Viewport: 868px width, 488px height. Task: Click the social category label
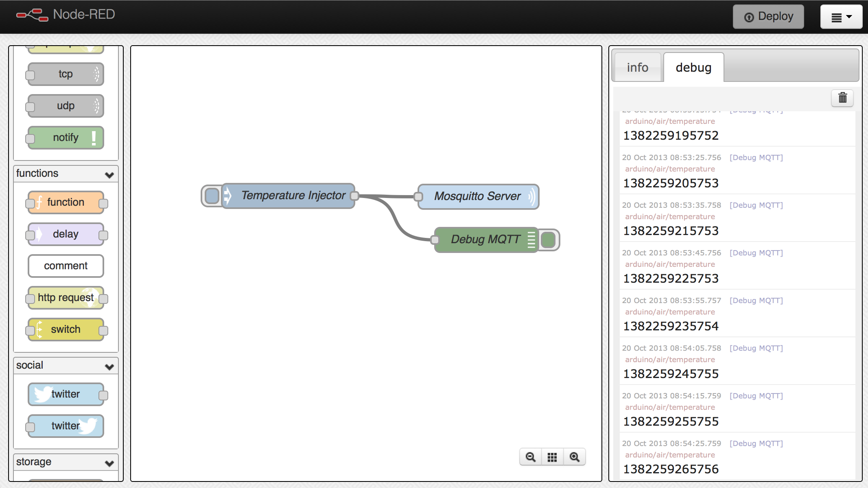point(30,365)
